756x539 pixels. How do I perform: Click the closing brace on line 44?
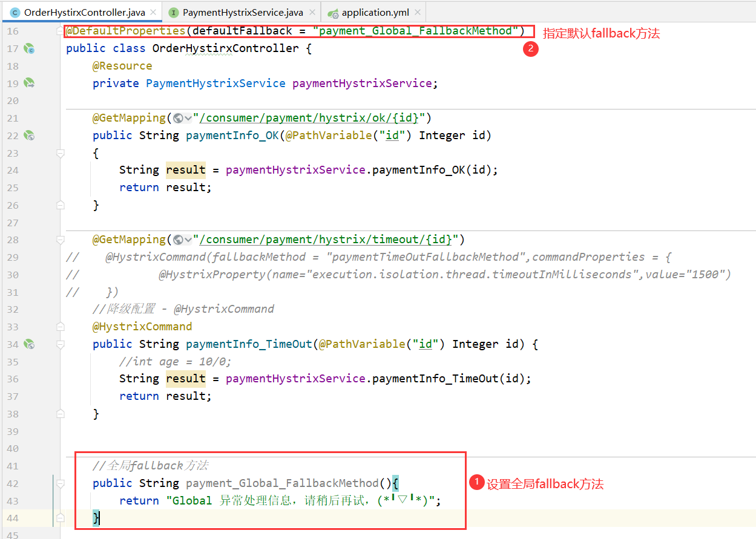pos(96,518)
